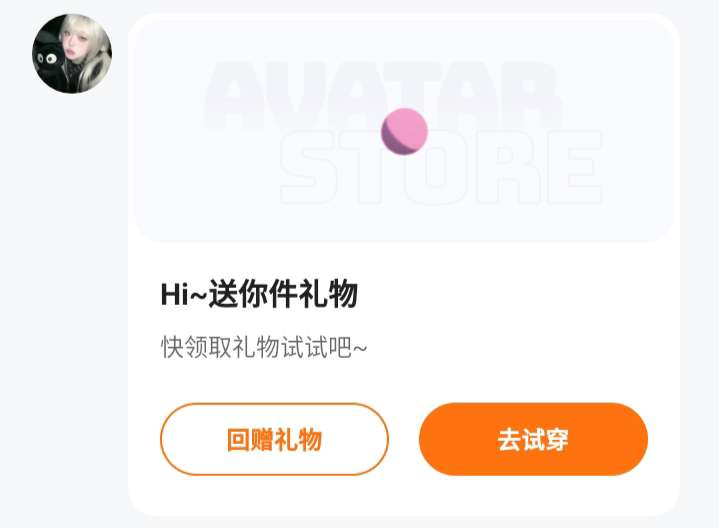
Task: Click the first letter A of AVATAR
Action: pos(238,96)
